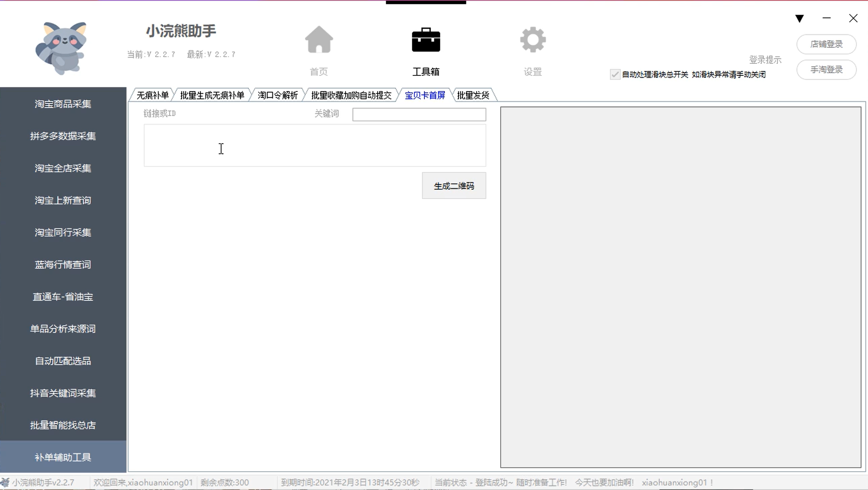Open the 批量发货 tab
Screen dimensions: 868x490
click(474, 95)
